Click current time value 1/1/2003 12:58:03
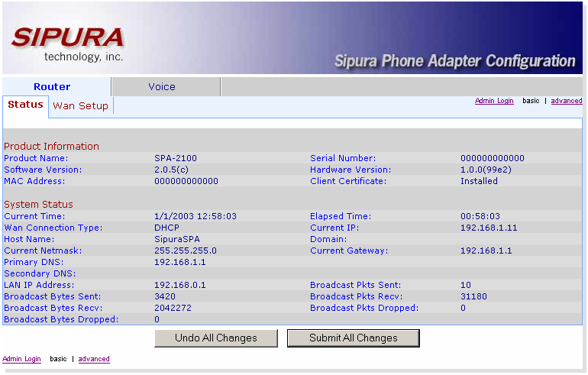Image resolution: width=588 pixels, height=375 pixels. [195, 216]
